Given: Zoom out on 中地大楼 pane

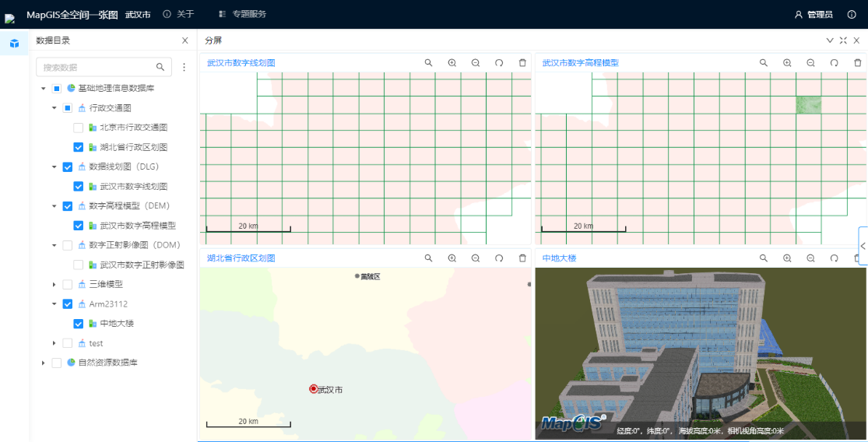Looking at the screenshot, I should 811,258.
